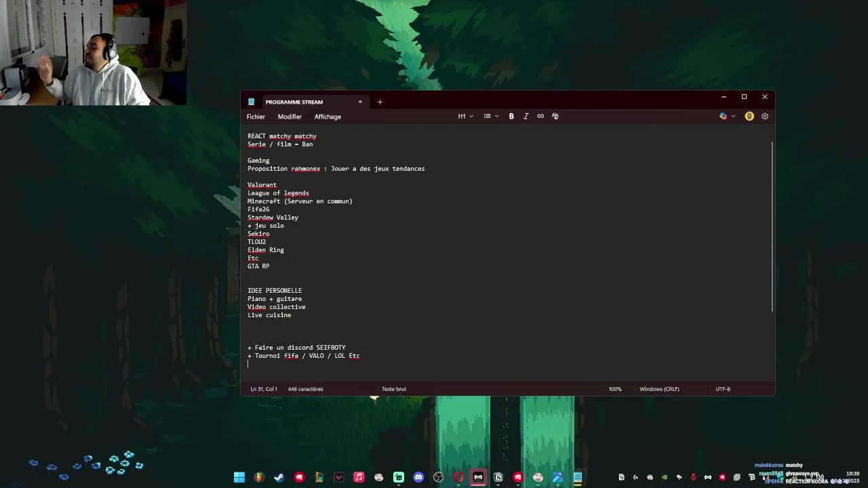Click the Logitech G icon in system tray
The image size is (868, 488).
click(x=635, y=477)
